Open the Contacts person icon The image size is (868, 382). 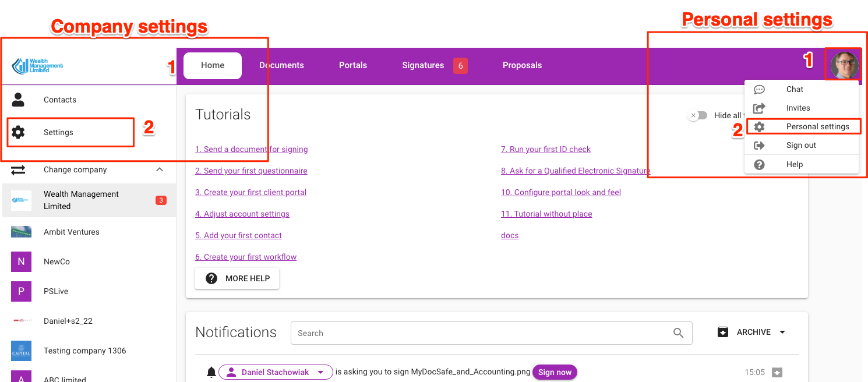[19, 100]
